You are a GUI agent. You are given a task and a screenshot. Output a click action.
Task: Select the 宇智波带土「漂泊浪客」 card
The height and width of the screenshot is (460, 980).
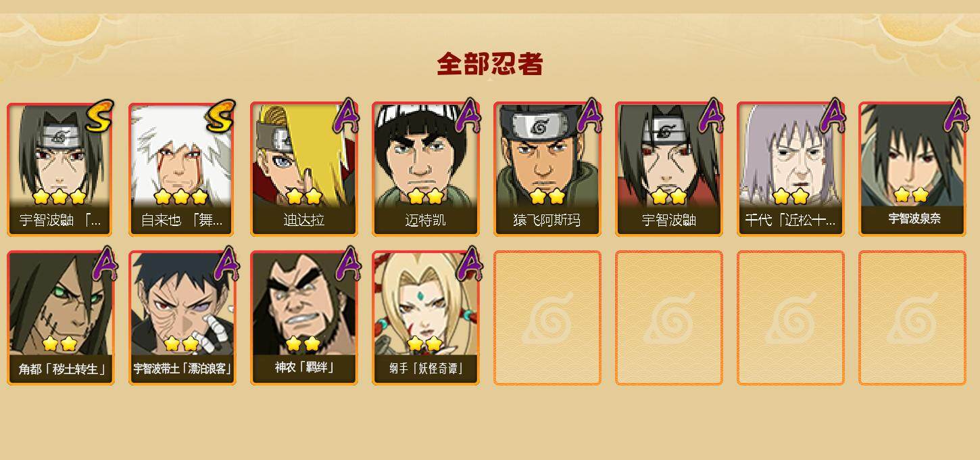coord(182,318)
